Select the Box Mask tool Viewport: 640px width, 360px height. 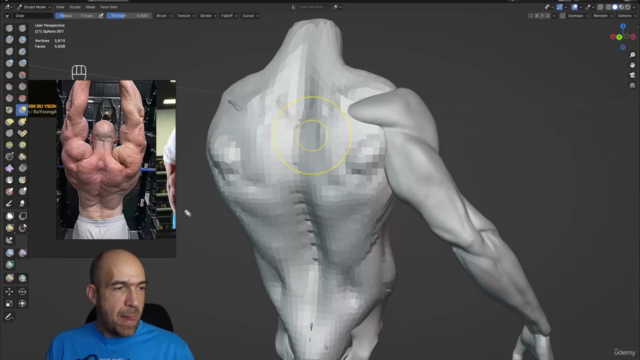point(9,216)
